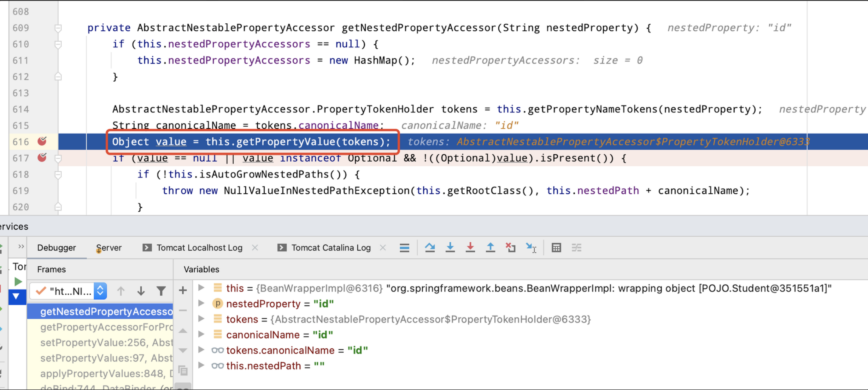Open the Evaluate Expression calculator icon
This screenshot has height=390, width=868.
pos(556,248)
